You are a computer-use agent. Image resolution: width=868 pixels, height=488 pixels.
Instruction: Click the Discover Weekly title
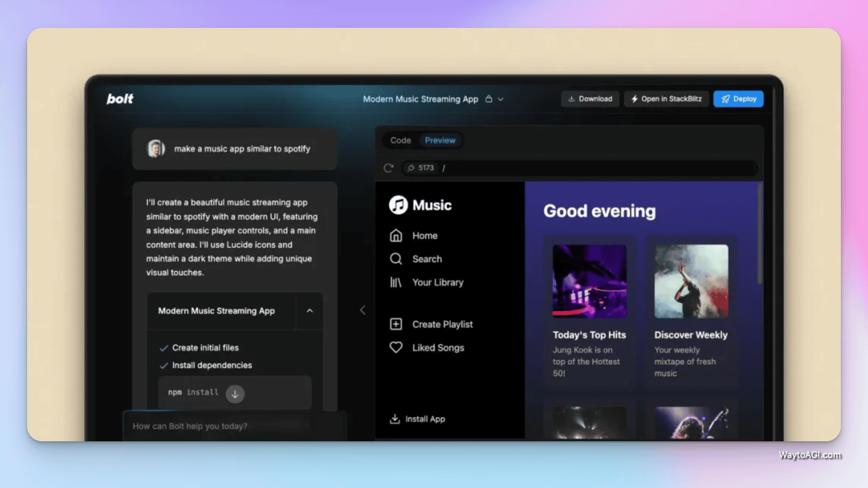pos(691,335)
